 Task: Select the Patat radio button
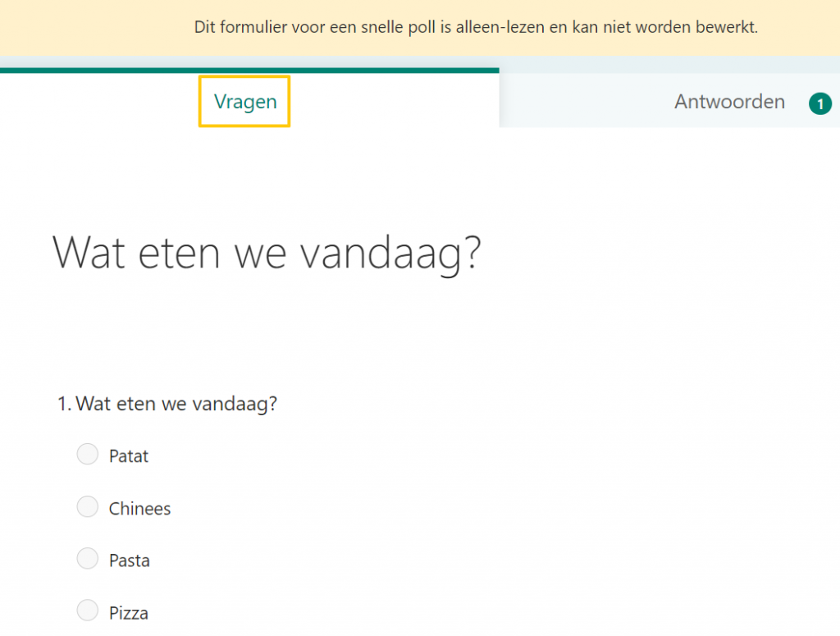(x=88, y=454)
